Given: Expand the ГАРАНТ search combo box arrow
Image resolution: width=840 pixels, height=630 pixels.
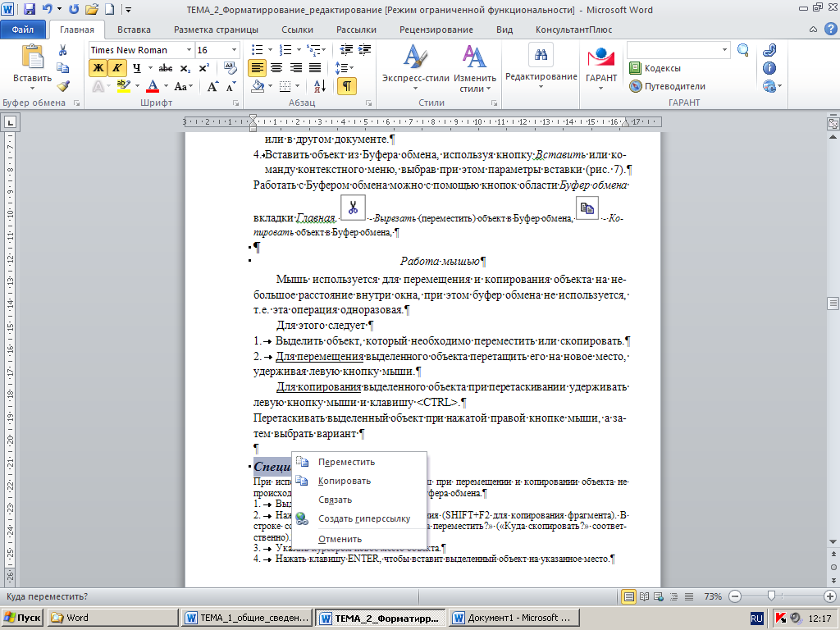Looking at the screenshot, I should click(x=725, y=50).
